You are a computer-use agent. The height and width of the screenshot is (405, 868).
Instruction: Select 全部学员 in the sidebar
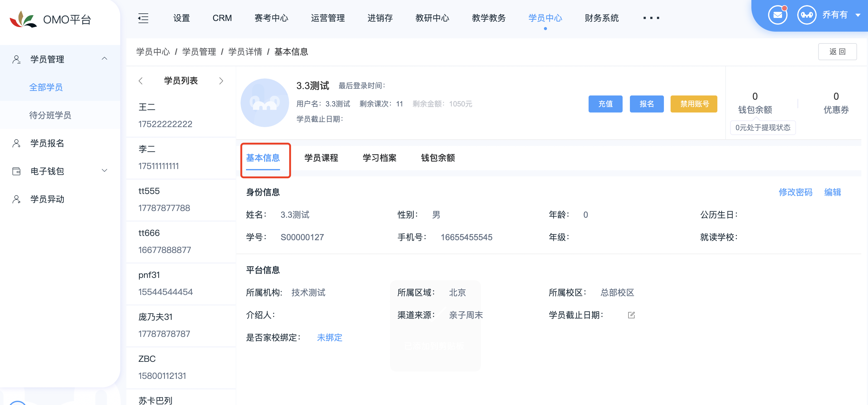46,87
